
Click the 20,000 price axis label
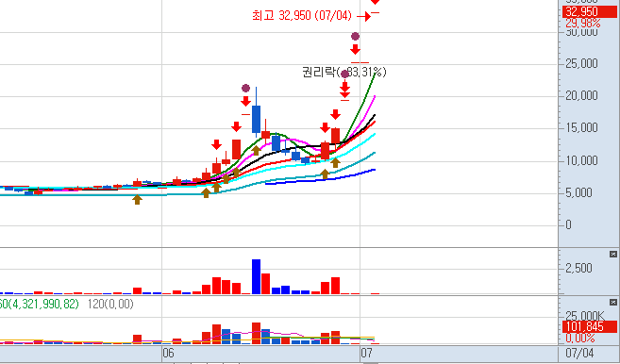pos(581,95)
